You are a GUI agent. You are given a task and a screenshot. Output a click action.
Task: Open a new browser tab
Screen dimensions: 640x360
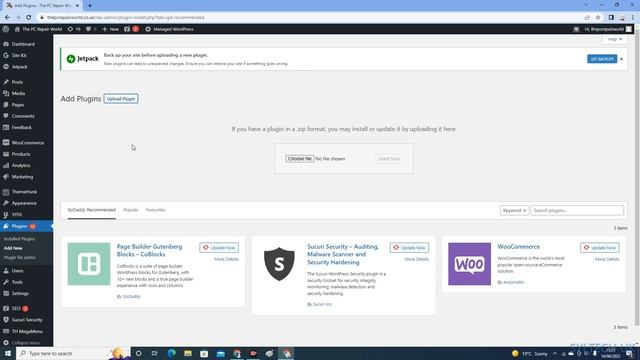click(x=90, y=6)
